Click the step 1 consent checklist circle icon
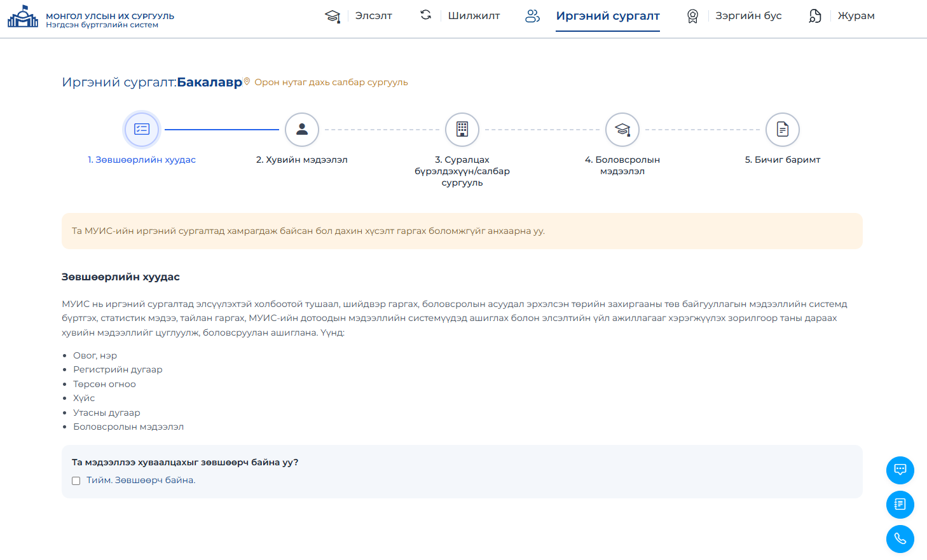The width and height of the screenshot is (927, 560). (142, 130)
